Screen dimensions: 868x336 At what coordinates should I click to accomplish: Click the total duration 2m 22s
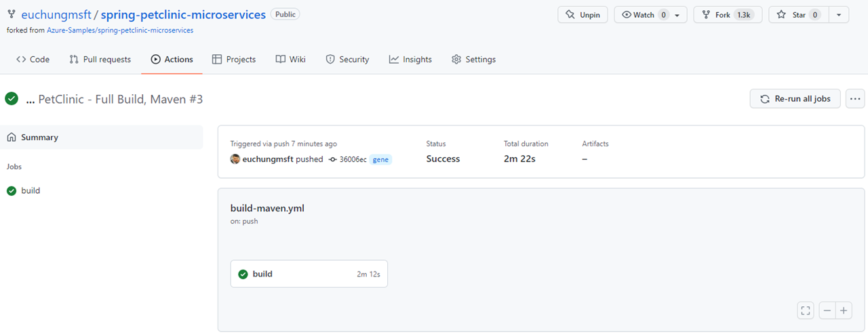point(519,159)
